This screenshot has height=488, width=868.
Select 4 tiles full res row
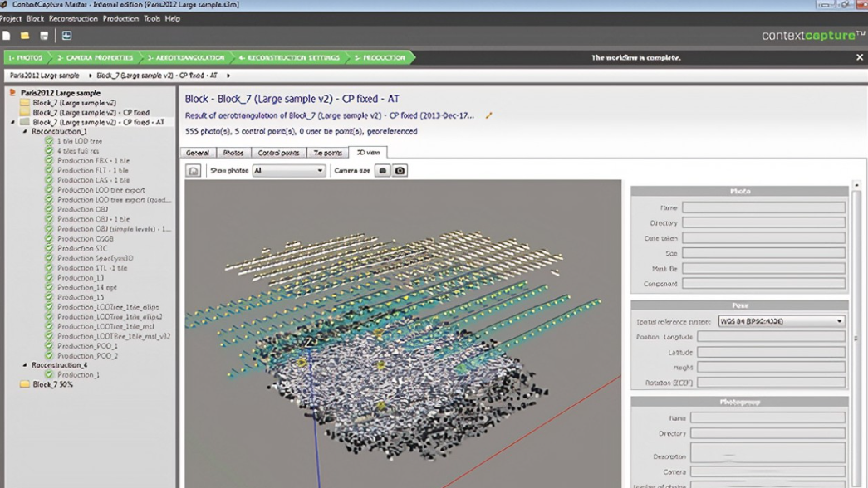pyautogui.click(x=78, y=150)
